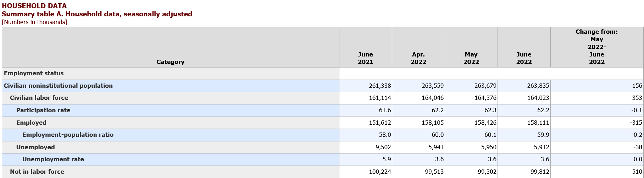Click the population value 263,835

(538, 86)
